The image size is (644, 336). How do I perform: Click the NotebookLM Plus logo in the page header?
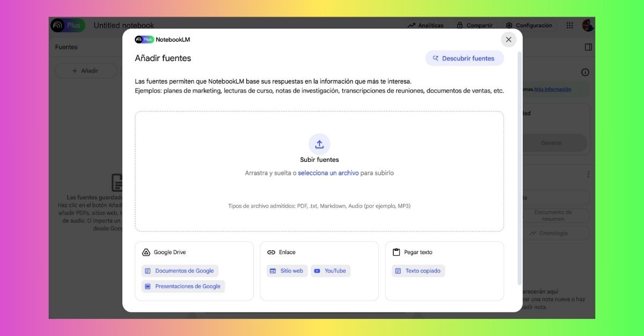(x=68, y=25)
